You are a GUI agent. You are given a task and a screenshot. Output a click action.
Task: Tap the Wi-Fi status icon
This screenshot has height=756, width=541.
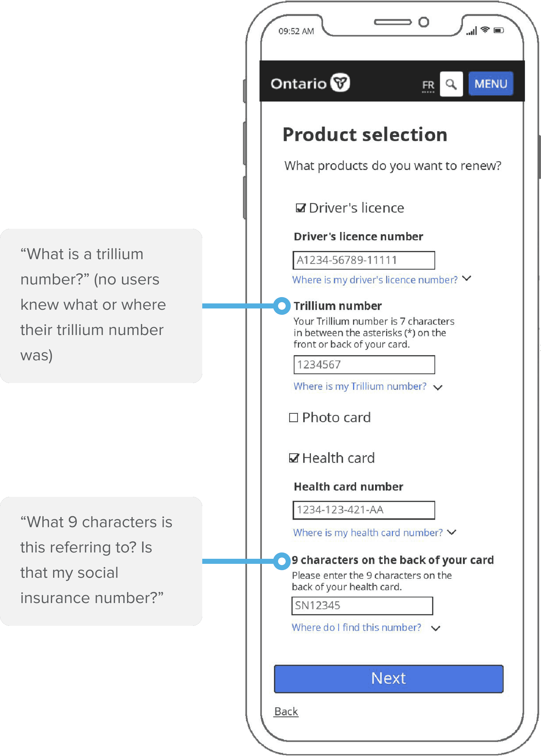coord(485,30)
